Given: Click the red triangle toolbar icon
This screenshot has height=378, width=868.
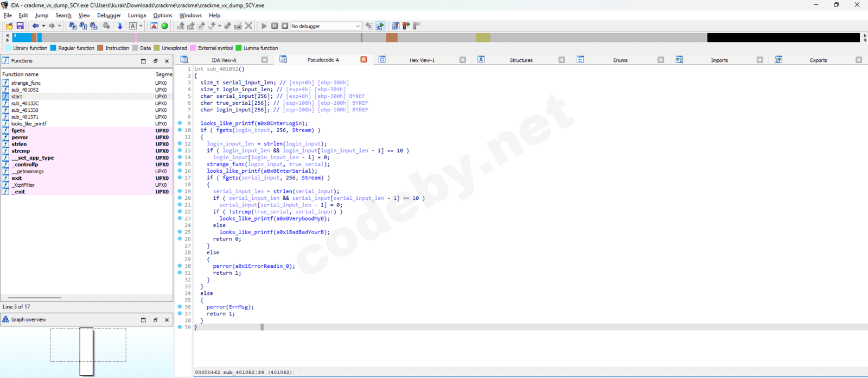Looking at the screenshot, I should [154, 26].
